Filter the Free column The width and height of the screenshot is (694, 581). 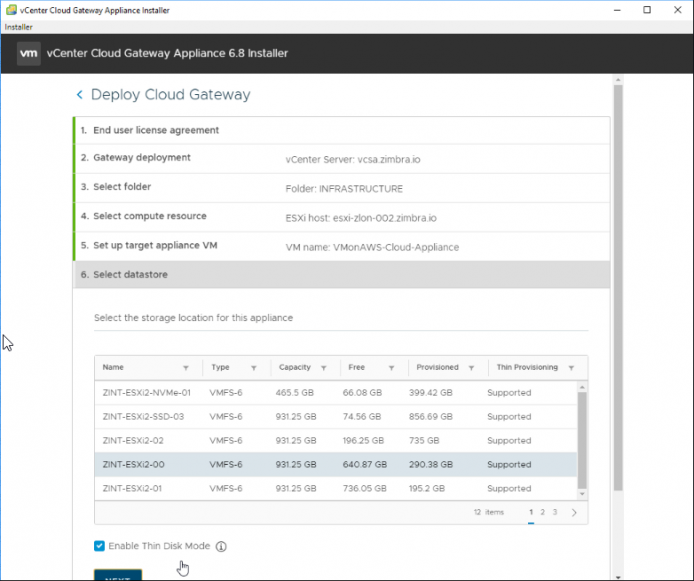pos(391,368)
